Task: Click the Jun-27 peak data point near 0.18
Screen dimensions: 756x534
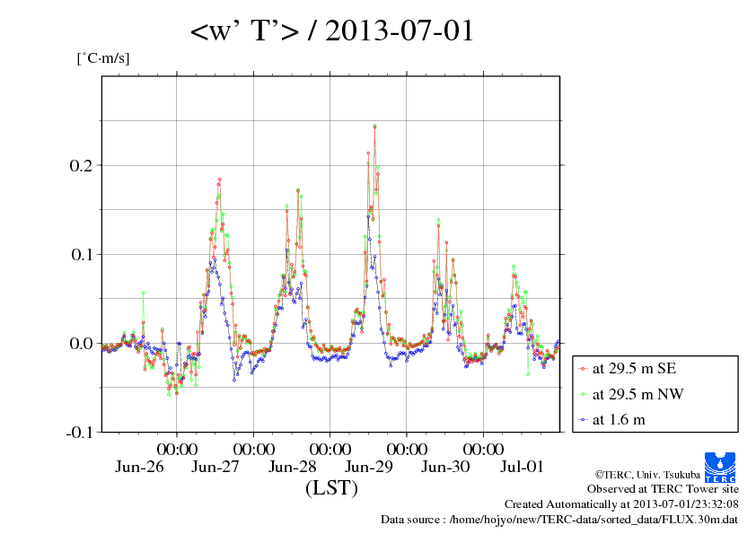Action: tap(219, 179)
